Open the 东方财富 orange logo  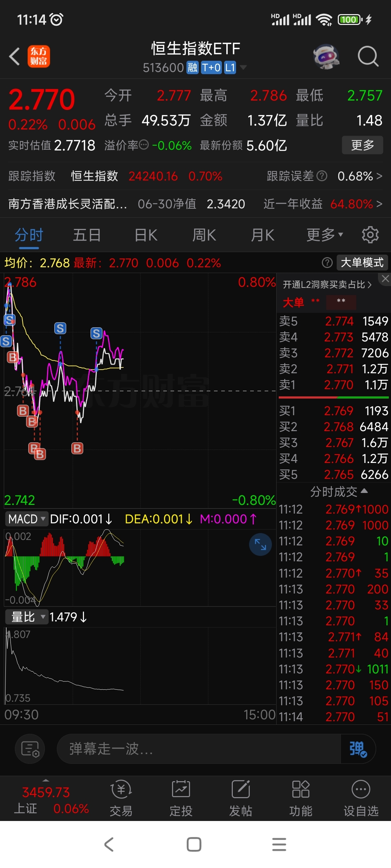[x=39, y=56]
